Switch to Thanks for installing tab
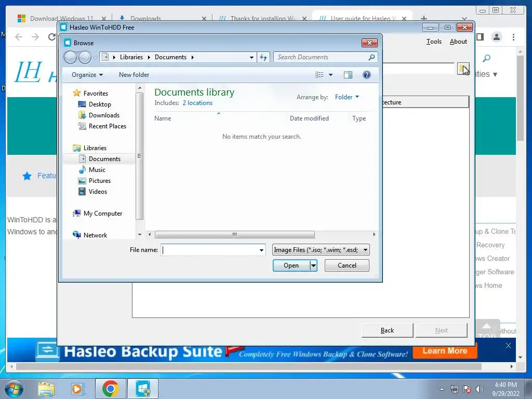Screen dimensions: 532x399 pyautogui.click(x=262, y=18)
